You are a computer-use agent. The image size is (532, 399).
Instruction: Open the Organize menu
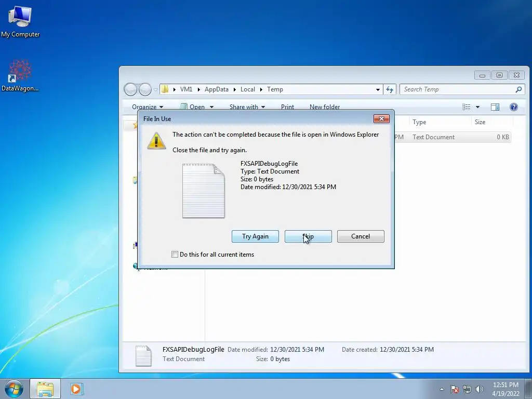coord(147,107)
